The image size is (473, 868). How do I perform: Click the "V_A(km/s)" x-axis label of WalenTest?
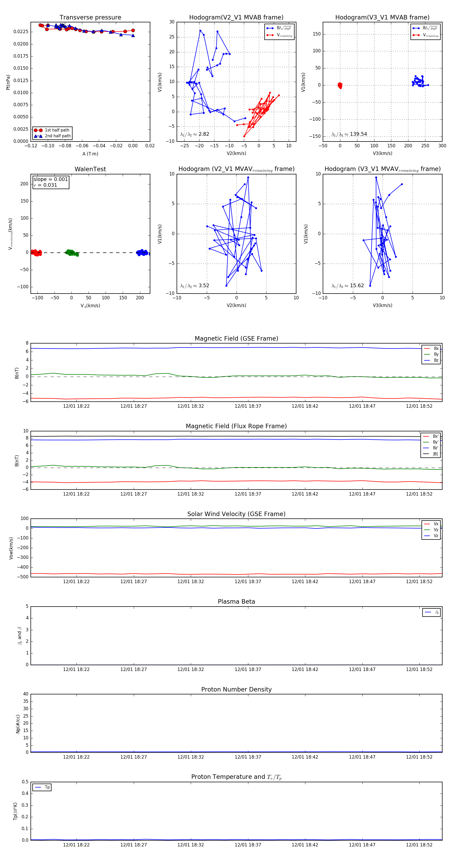point(90,306)
